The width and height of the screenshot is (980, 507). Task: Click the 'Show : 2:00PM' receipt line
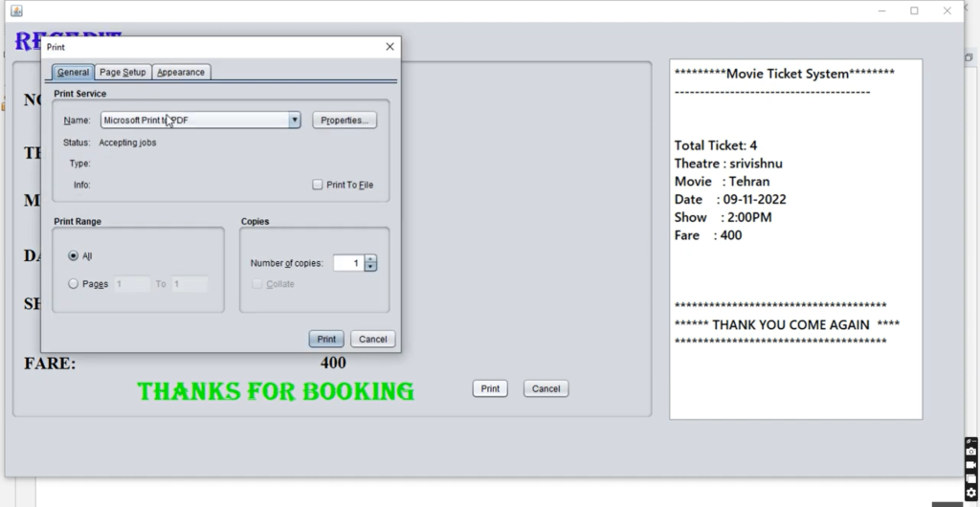[724, 218]
